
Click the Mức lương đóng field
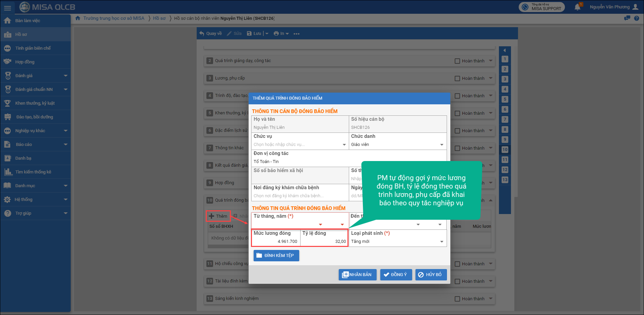click(x=275, y=241)
